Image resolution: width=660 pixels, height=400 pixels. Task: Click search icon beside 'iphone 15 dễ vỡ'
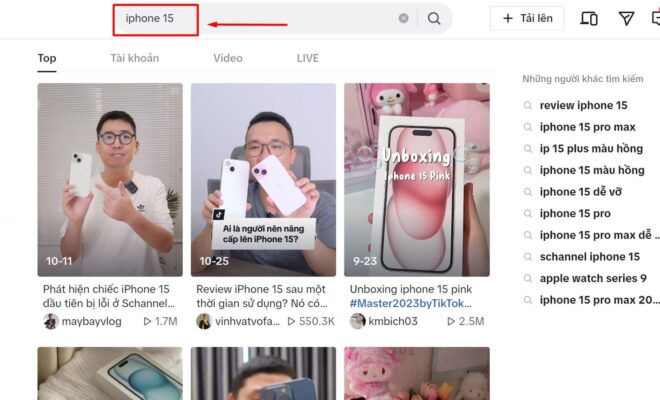[x=527, y=192]
